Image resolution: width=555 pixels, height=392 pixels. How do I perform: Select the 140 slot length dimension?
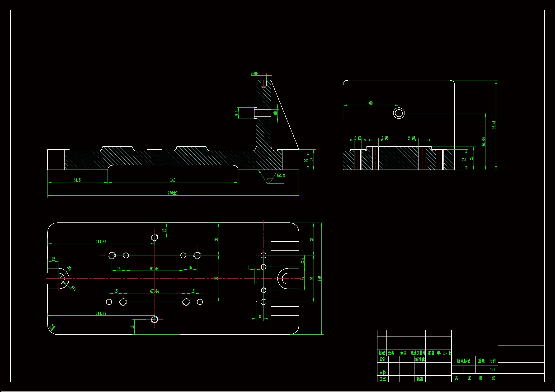173,180
